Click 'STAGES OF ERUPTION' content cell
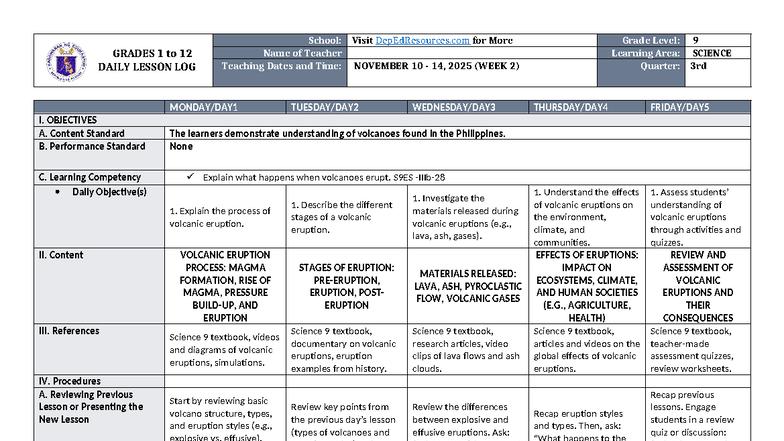The height and width of the screenshot is (441, 784). coord(346,286)
